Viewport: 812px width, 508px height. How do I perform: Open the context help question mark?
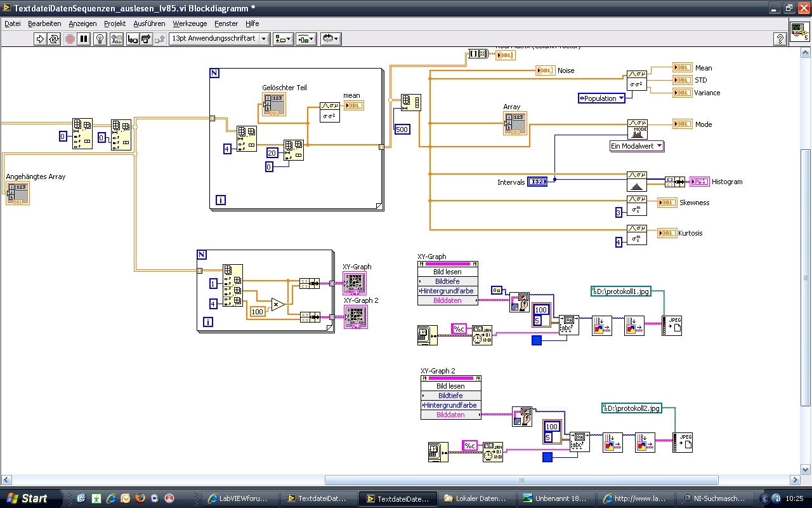(x=780, y=39)
